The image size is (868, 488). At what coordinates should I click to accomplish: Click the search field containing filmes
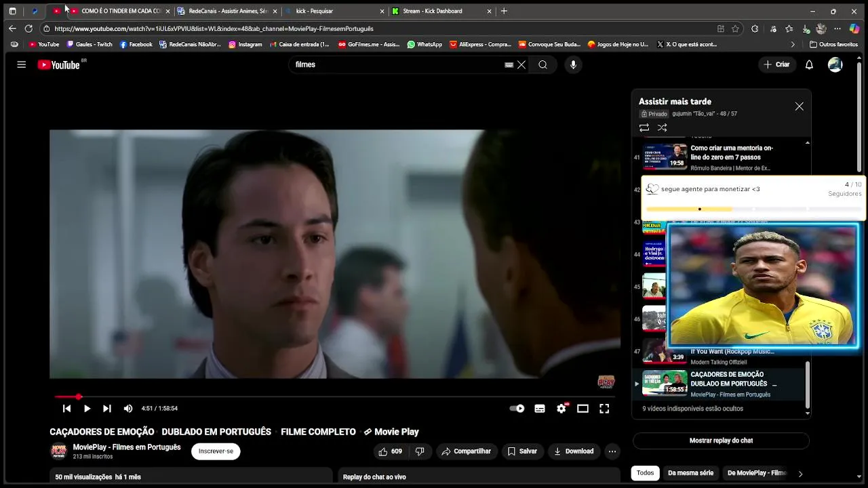399,64
